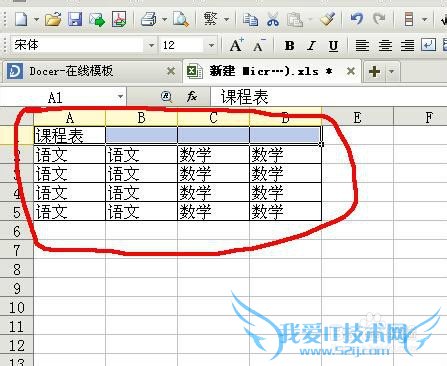Paste using the clipboard icon

(295, 19)
